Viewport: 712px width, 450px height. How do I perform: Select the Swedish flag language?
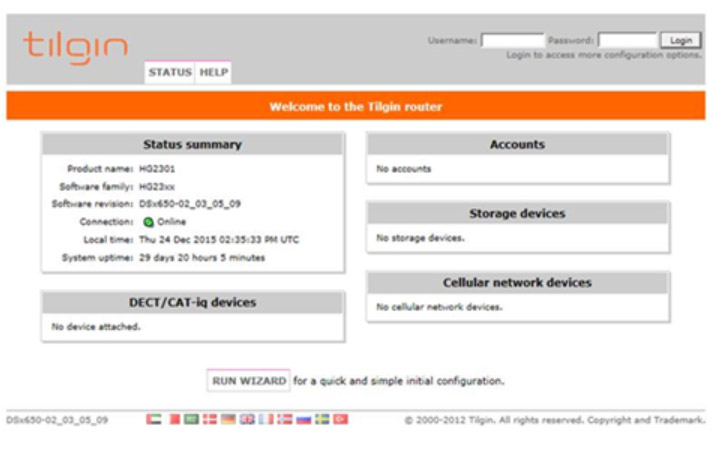[322, 419]
